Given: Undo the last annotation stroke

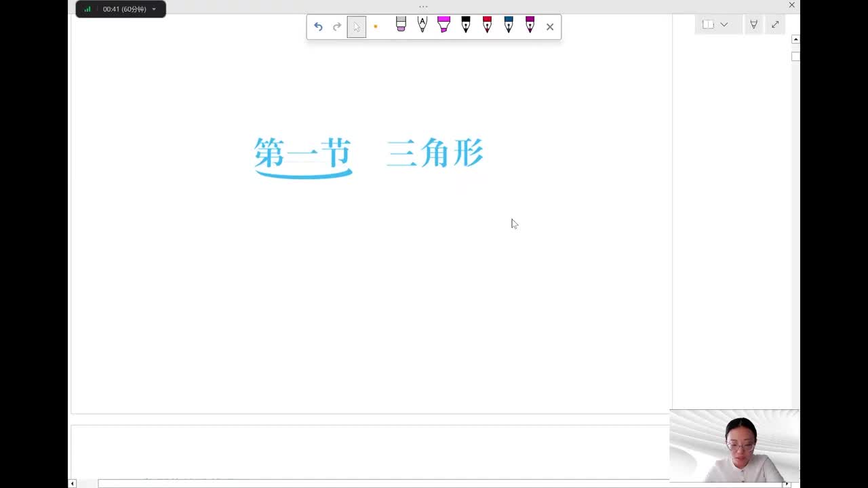Looking at the screenshot, I should click(x=318, y=27).
